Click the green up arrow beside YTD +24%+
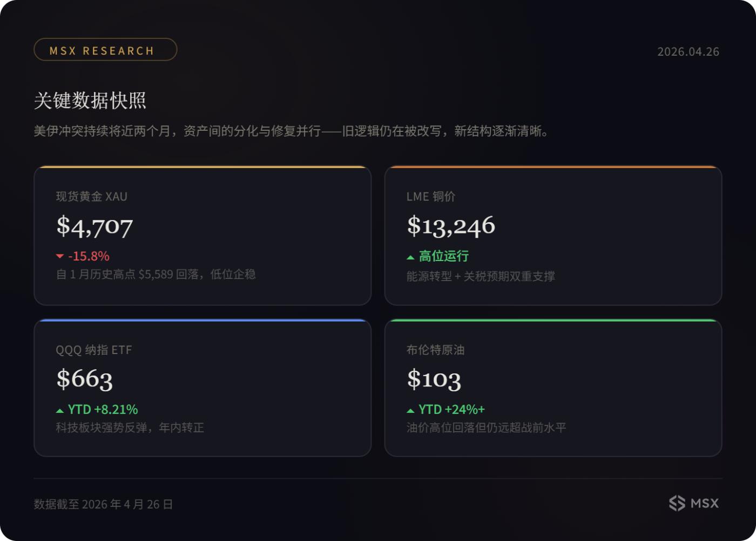The height and width of the screenshot is (541, 756). [x=410, y=411]
